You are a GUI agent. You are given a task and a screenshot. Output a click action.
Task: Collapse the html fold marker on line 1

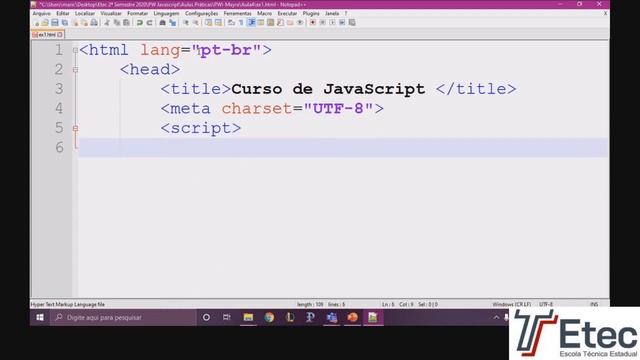(75, 50)
